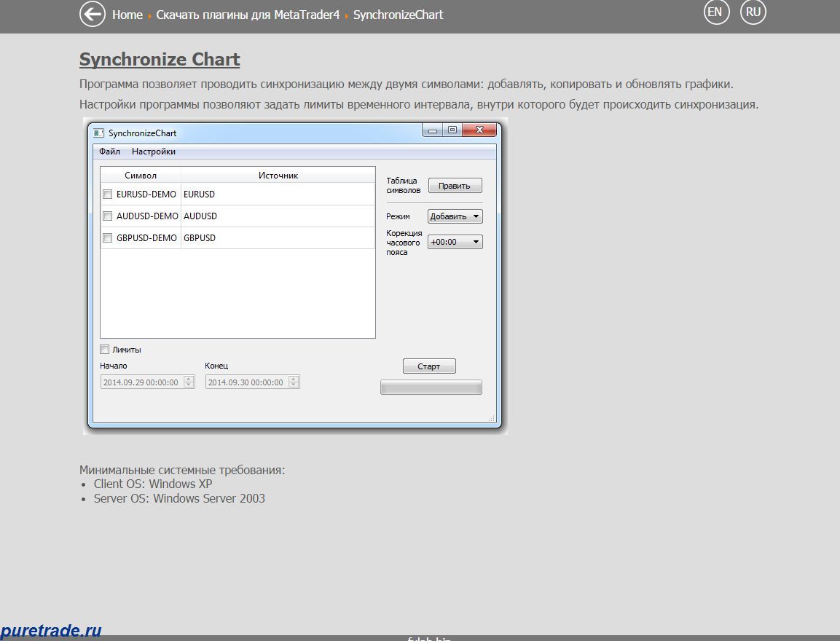
Task: Click the Минимальные системные требования text
Action: (182, 470)
